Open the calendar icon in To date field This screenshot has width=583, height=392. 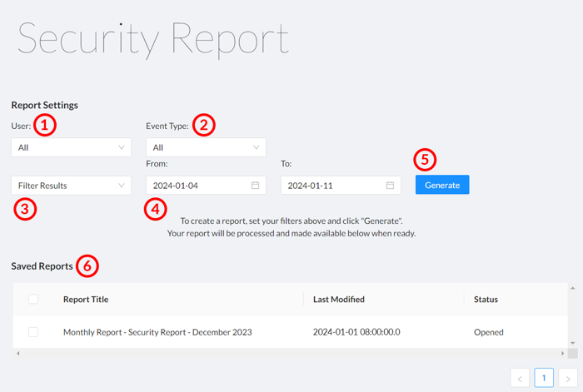click(x=390, y=186)
